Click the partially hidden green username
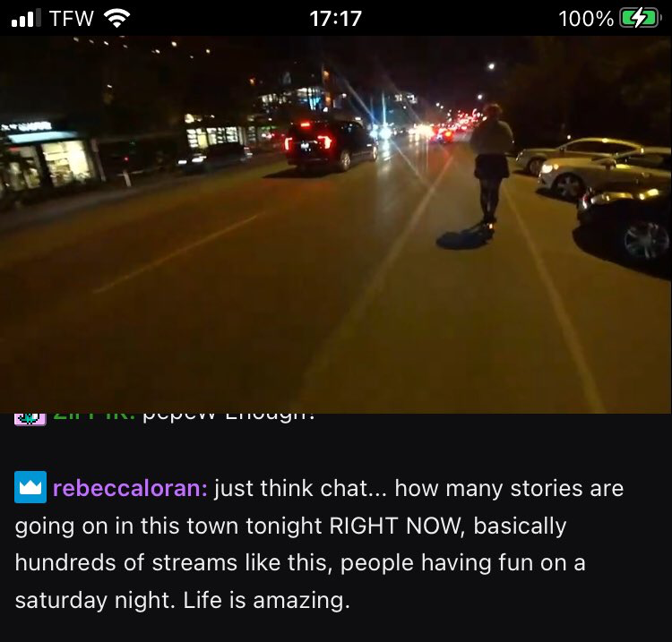Image resolution: width=672 pixels, height=642 pixels. tap(94, 416)
